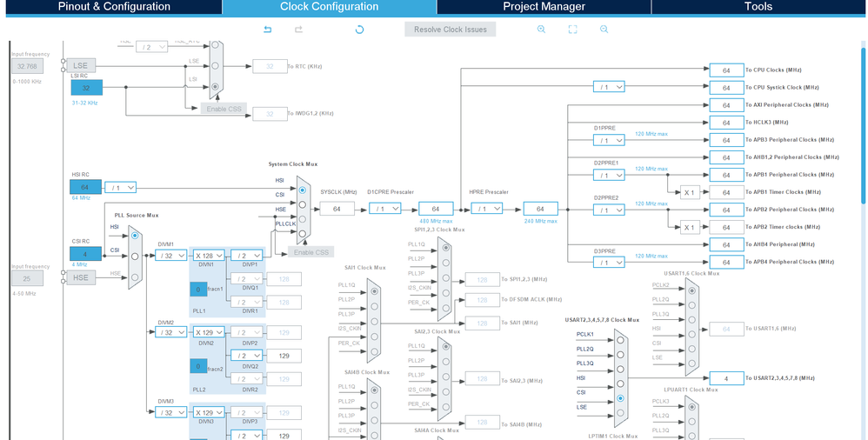Screen dimensions: 868x440
Task: Open DIVP1 /2 dropdown
Action: pos(246,256)
